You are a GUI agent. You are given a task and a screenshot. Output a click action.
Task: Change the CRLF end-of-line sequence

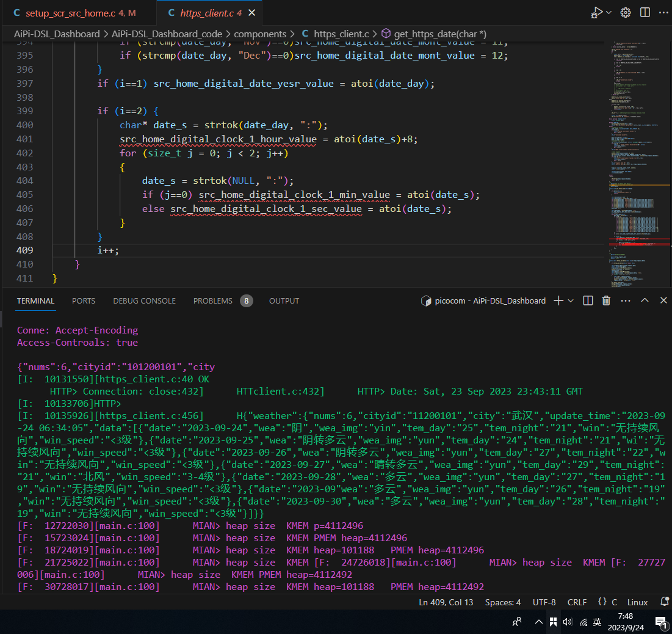[577, 602]
